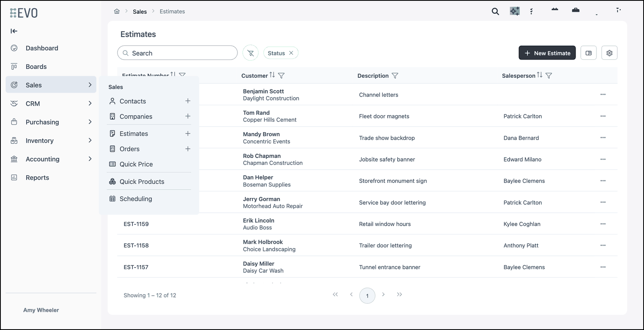Viewport: 644px width, 330px height.
Task: Filter the Customer column
Action: 281,75
